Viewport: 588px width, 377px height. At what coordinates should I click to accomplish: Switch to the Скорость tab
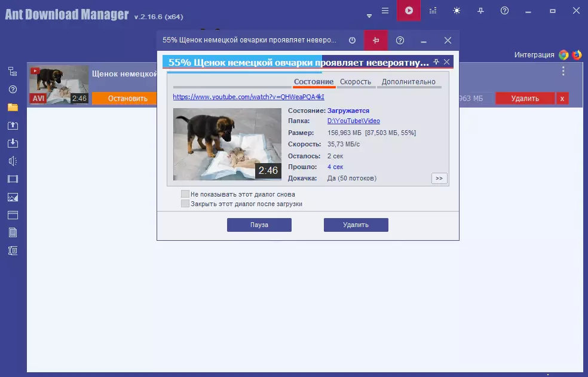(356, 82)
